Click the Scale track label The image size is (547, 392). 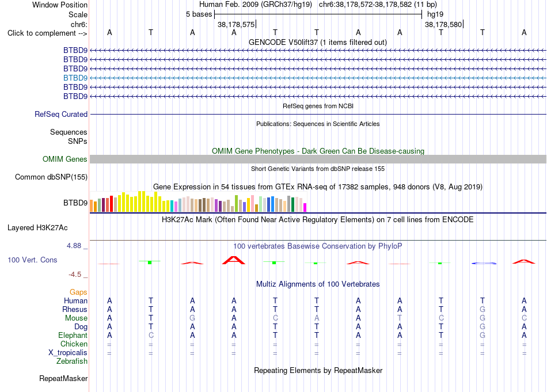click(x=78, y=14)
